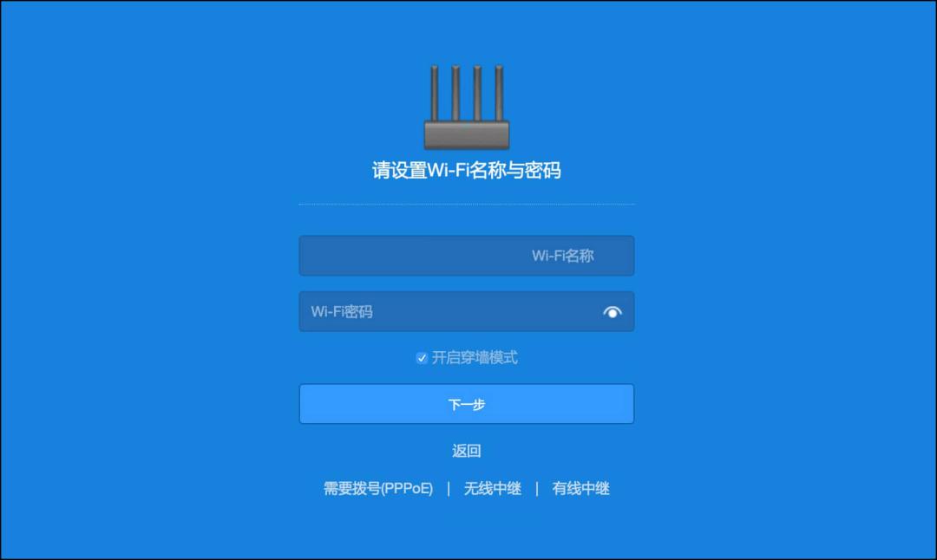937x560 pixels.
Task: Show the Wi-Fi password via eye icon
Action: click(x=613, y=312)
